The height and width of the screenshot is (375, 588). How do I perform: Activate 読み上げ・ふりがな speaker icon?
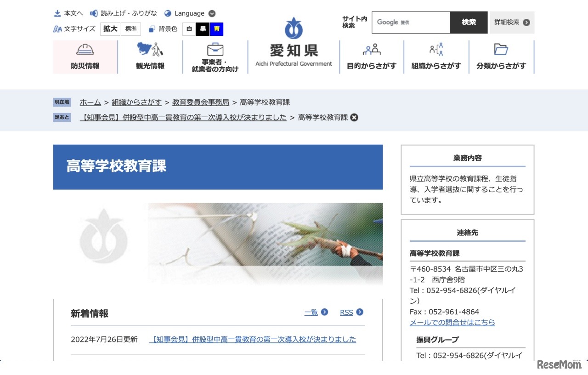click(95, 13)
